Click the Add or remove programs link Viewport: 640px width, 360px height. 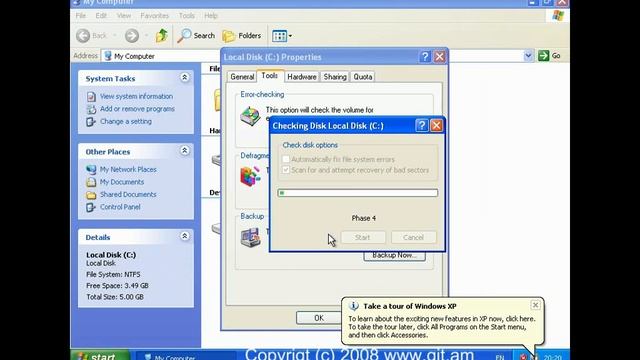tap(137, 109)
